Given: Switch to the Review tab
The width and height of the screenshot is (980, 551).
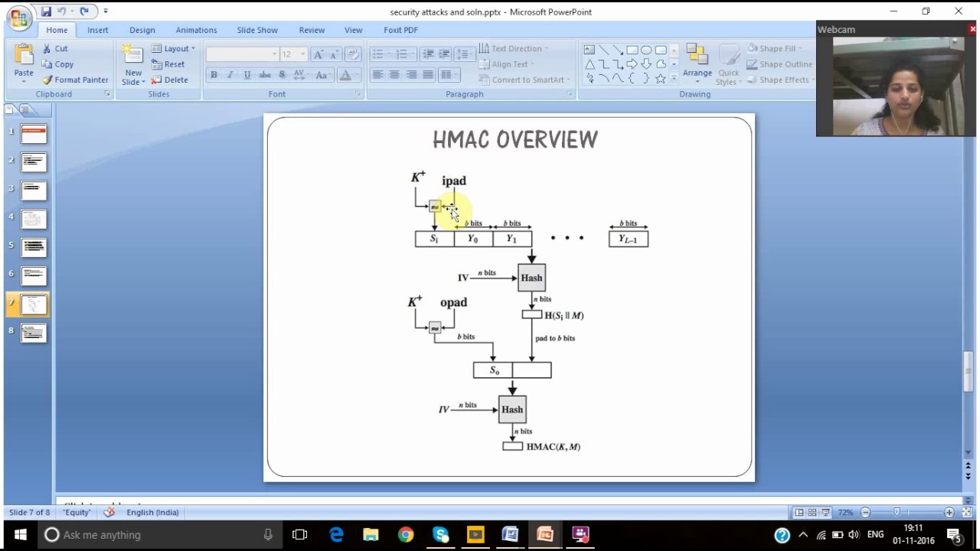Looking at the screenshot, I should pyautogui.click(x=312, y=30).
